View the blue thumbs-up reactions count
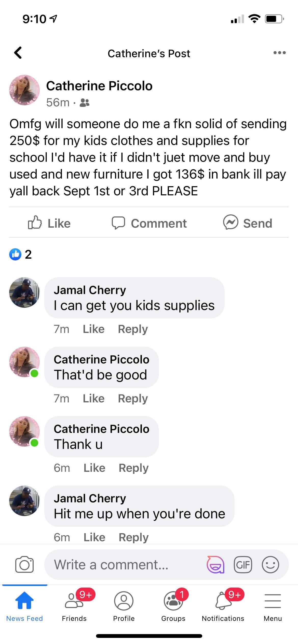 click(x=20, y=254)
